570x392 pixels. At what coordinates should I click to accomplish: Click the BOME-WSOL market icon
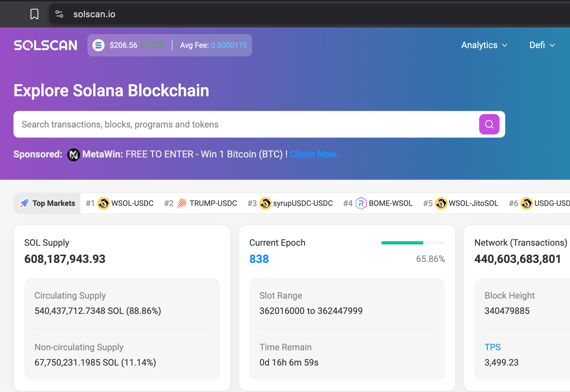(x=361, y=203)
